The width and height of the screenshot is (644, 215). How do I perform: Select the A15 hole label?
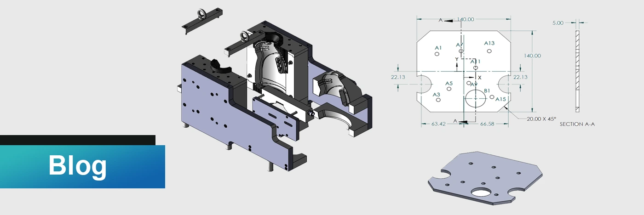[501, 99]
